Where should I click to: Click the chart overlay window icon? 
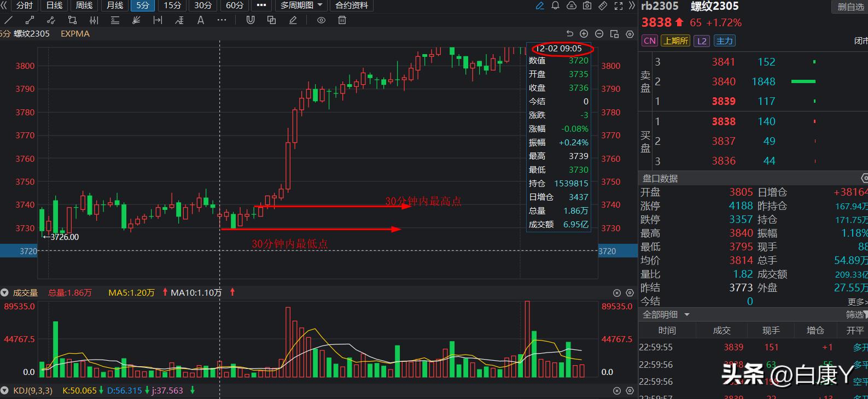(x=614, y=34)
